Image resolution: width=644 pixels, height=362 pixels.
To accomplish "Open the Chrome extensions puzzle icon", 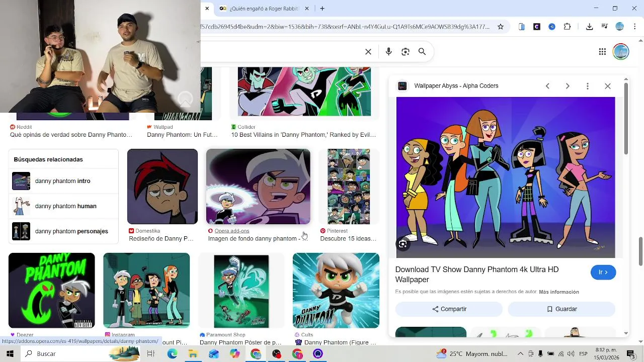I will [x=567, y=27].
